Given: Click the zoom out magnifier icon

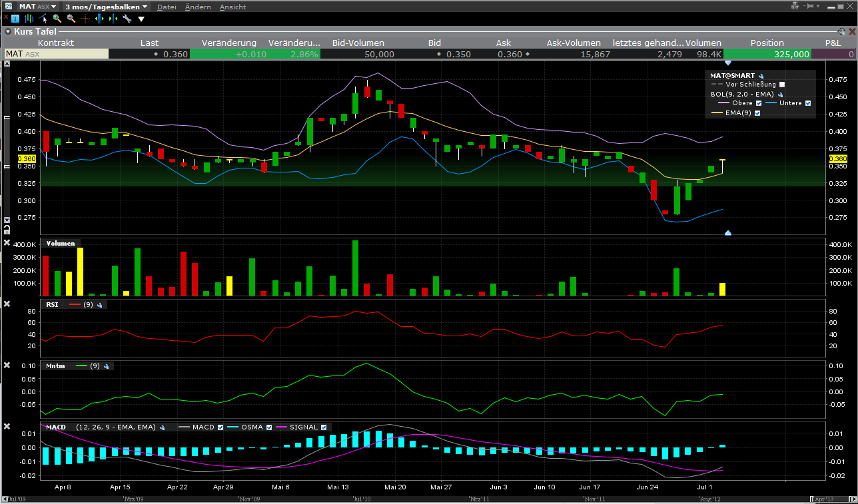Looking at the screenshot, I should click(71, 19).
